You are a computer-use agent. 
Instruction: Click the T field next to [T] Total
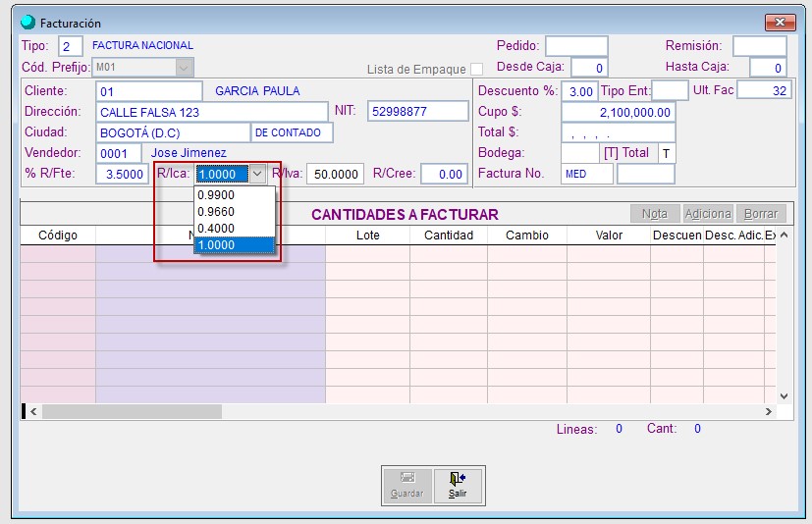click(667, 153)
